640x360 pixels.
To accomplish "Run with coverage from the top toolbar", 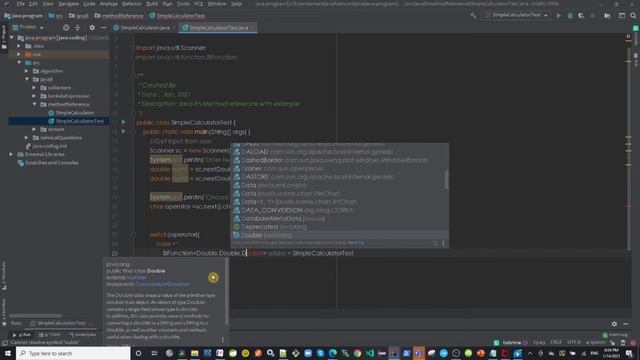I will click(581, 16).
